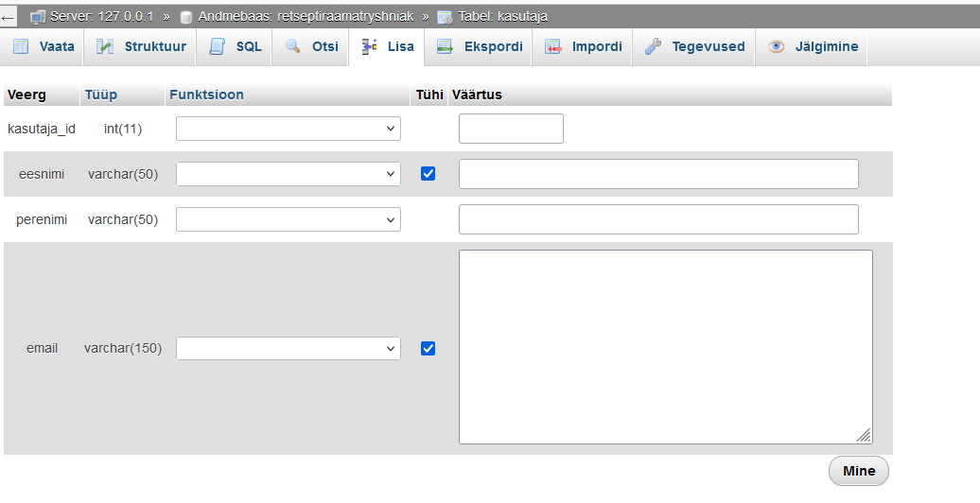Click the email value text area
This screenshot has height=503, width=980.
665,346
